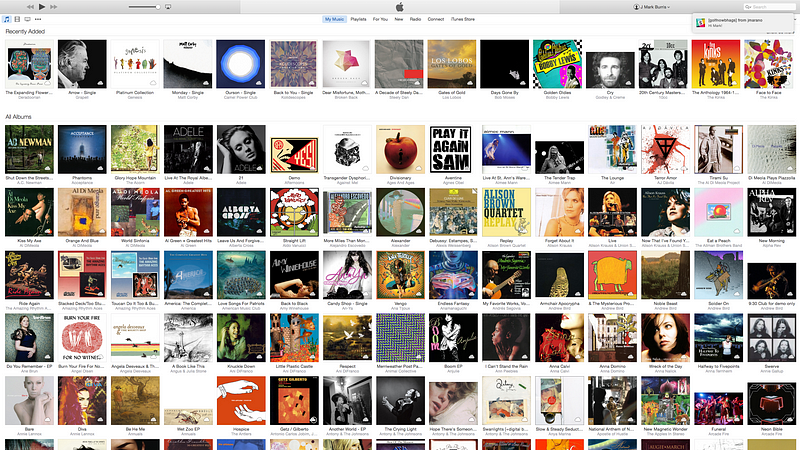The height and width of the screenshot is (450, 800).
Task: Click the cloud icon on Eat a Peach cover
Action: pyautogui.click(x=737, y=231)
